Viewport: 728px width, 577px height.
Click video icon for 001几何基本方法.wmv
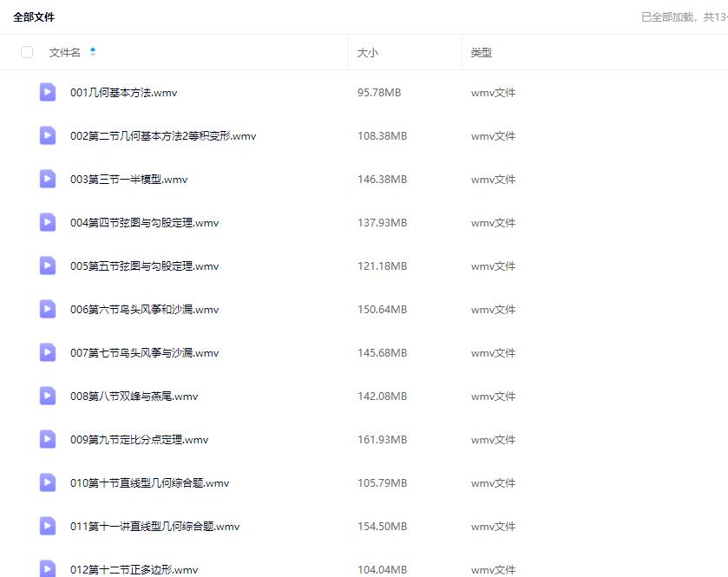(x=48, y=92)
